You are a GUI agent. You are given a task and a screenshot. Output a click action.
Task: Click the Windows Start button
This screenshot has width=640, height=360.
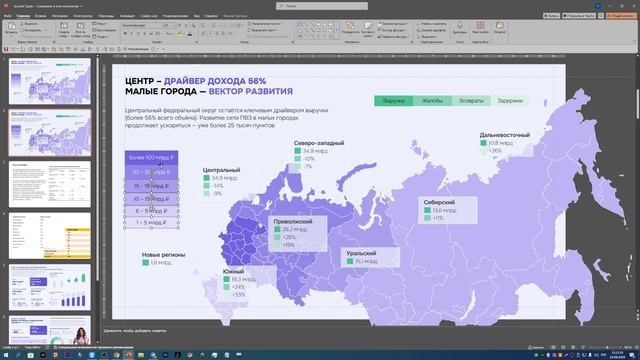pos(6,355)
